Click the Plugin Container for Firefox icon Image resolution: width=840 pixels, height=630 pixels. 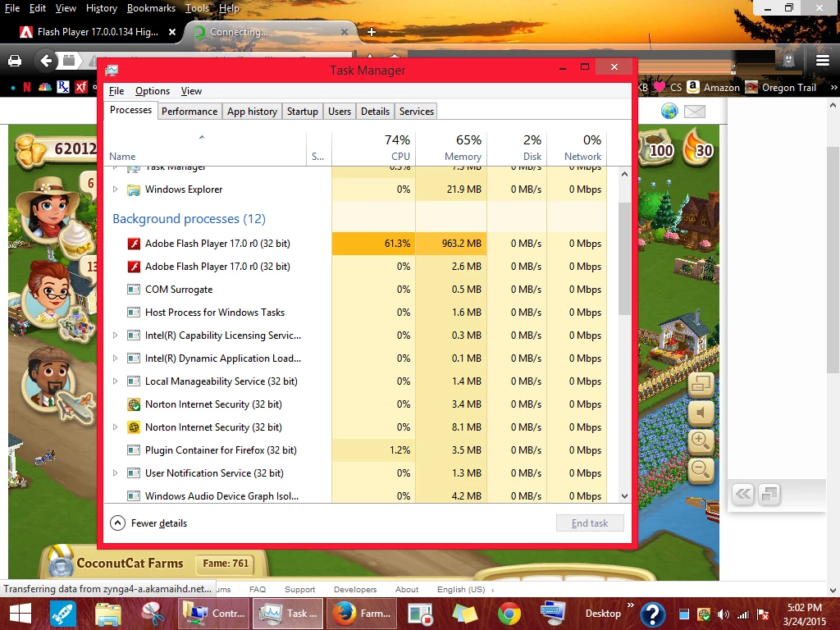coord(134,450)
